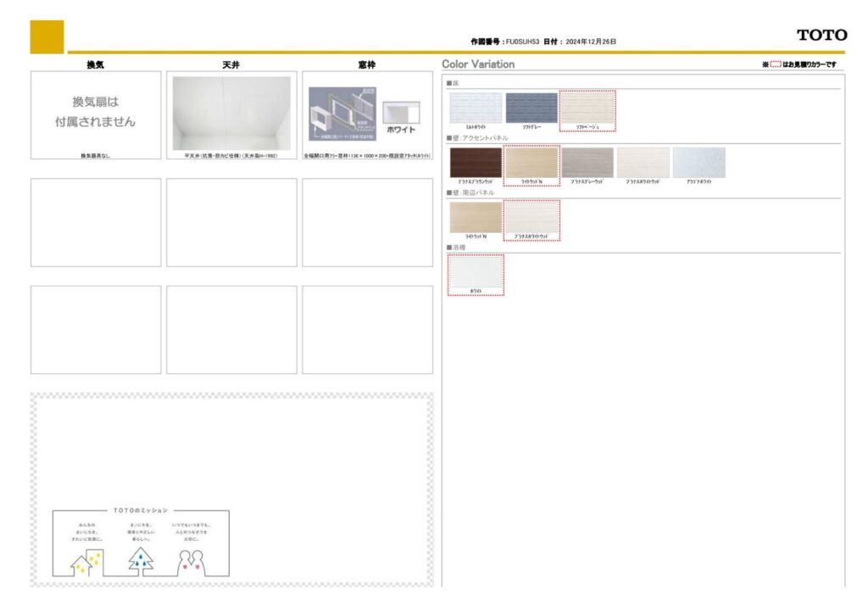Viewport: 868px width, 601px height.
Task: Select the ソフトグレー floor color swatch
Action: [x=531, y=108]
